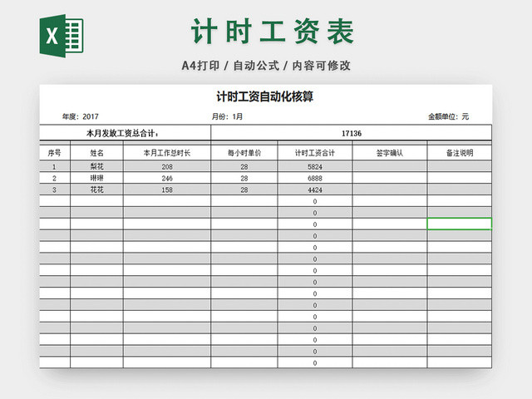Viewport: 532px width, 399px height.
Task: Select serial number cell 1
Action: pos(55,166)
